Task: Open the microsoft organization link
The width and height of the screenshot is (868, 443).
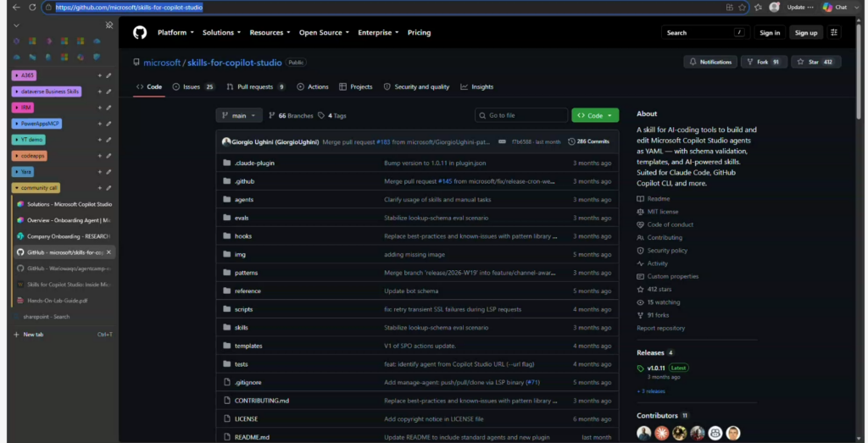Action: (162, 63)
